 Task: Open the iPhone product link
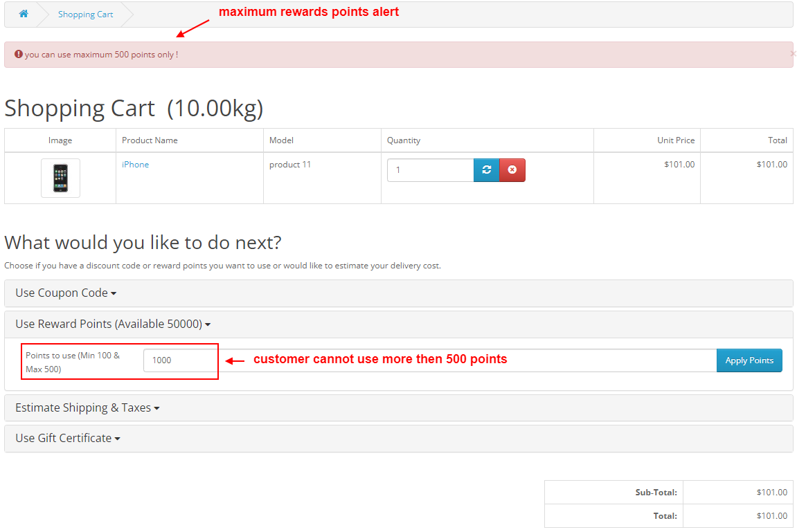coord(135,164)
